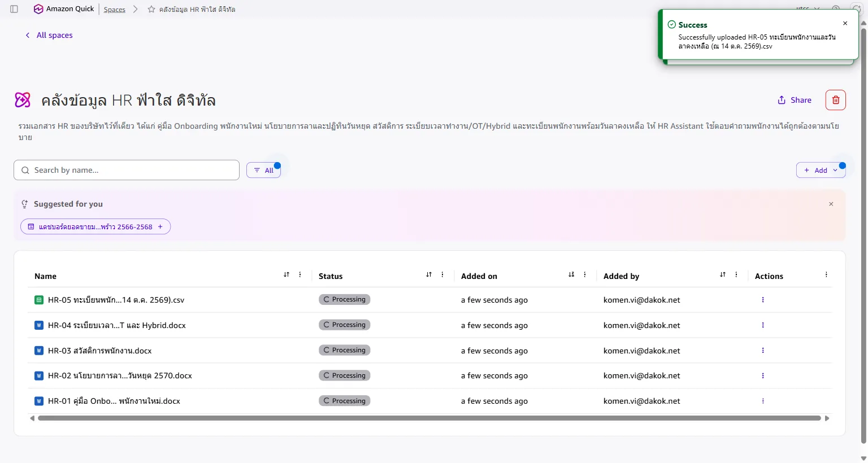
Task: Expand the Add dropdown
Action: (821, 170)
